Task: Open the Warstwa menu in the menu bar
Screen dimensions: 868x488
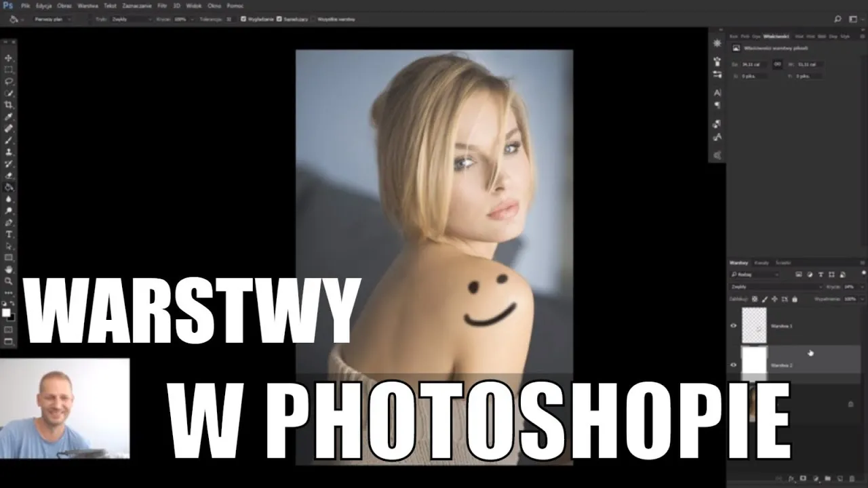Action: (x=87, y=5)
